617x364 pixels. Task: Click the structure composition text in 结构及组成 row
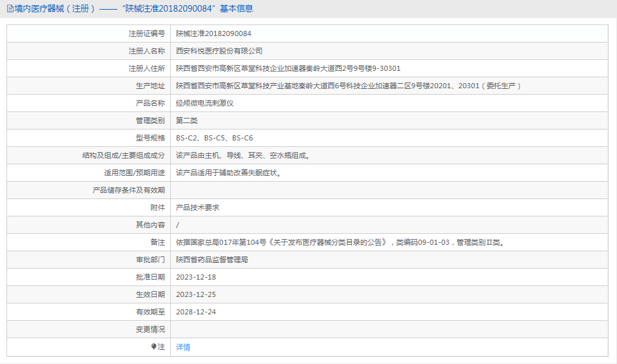(x=243, y=155)
